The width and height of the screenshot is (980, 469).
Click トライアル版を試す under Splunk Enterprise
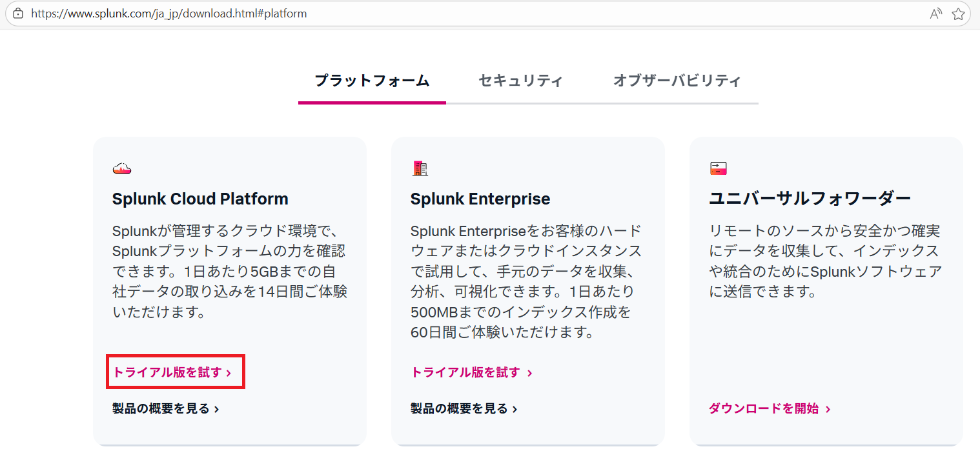pyautogui.click(x=471, y=372)
